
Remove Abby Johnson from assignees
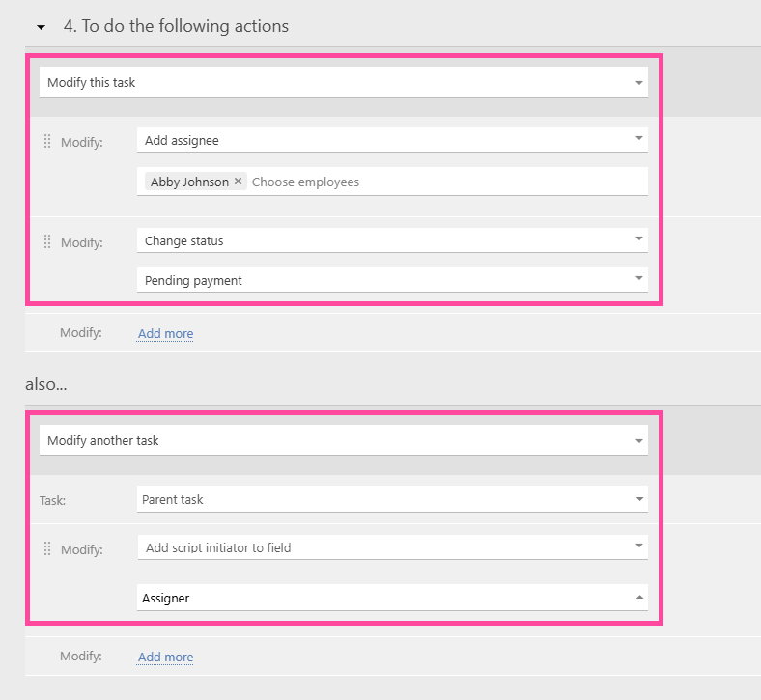coord(238,182)
